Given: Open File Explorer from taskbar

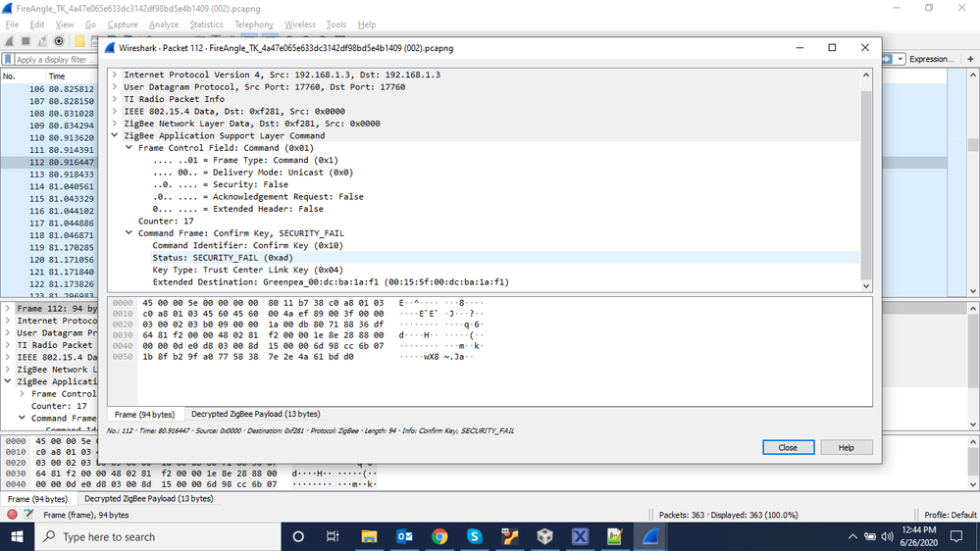Looking at the screenshot, I should pyautogui.click(x=369, y=536).
